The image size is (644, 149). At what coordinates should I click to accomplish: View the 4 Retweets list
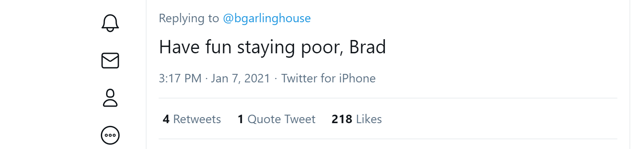pyautogui.click(x=192, y=119)
